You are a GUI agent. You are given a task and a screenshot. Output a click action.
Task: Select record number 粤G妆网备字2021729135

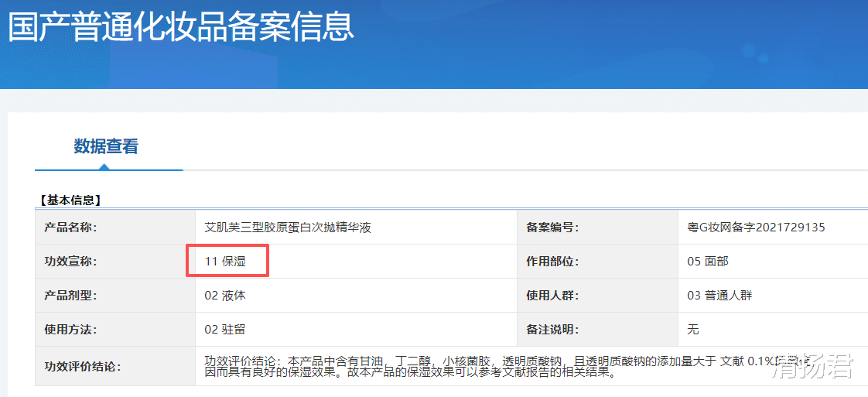756,228
